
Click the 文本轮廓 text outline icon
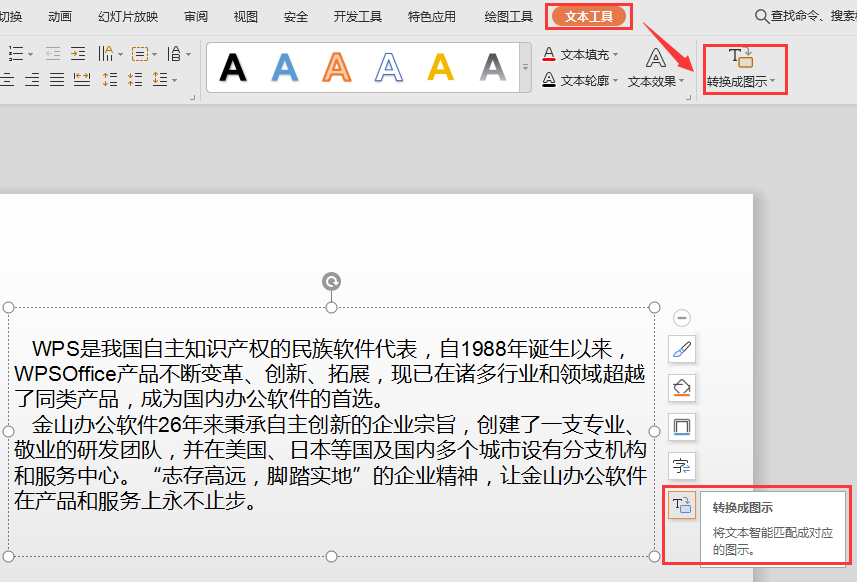pos(549,80)
